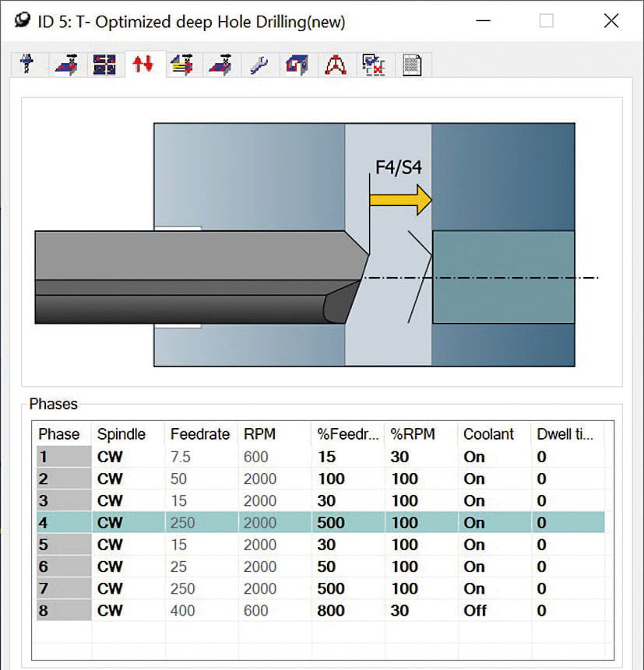
Task: Click the Dwell ti... column header
Action: (565, 434)
